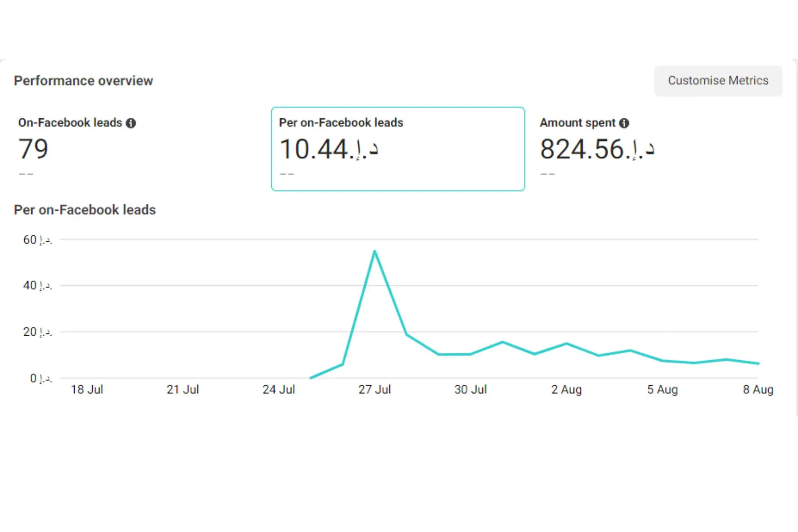Click the 18 Jul axis label
Screen dimensions: 798x532
(87, 389)
